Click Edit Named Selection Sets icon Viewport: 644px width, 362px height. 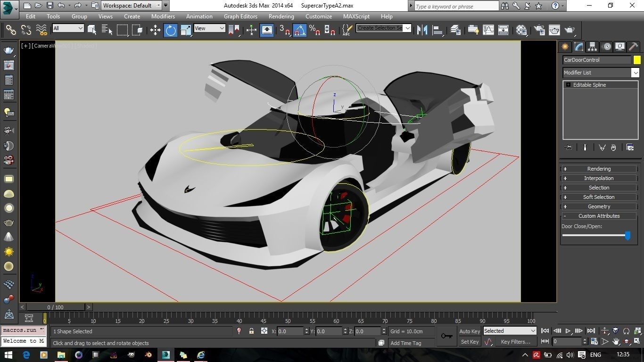coord(347,30)
